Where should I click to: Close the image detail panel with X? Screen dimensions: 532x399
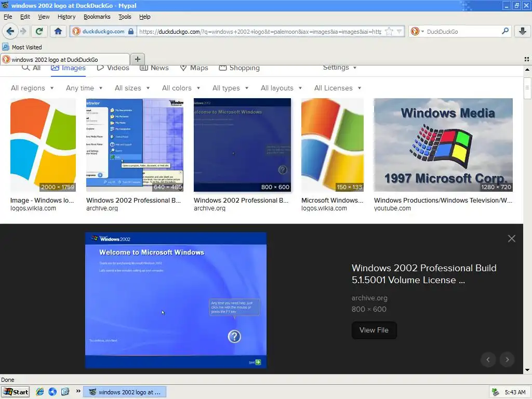pyautogui.click(x=511, y=238)
